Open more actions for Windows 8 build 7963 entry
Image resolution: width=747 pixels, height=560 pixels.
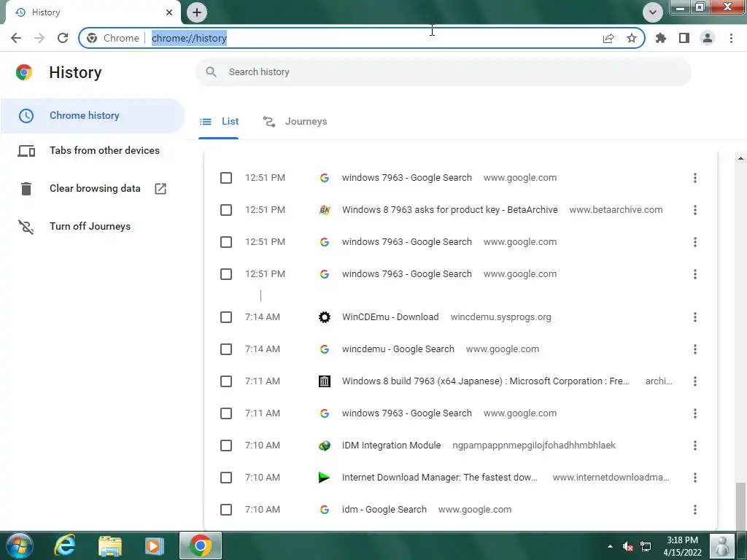click(x=695, y=381)
